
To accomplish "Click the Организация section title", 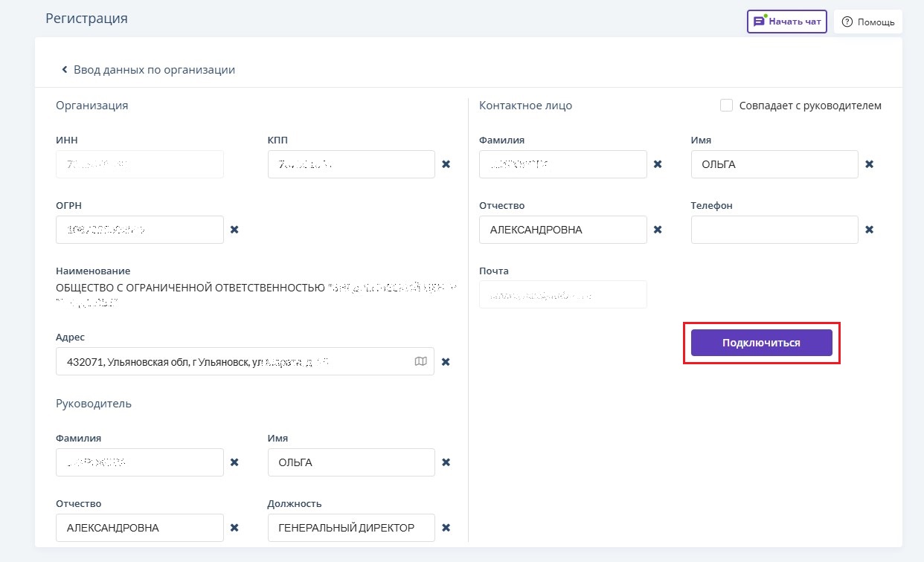I will coord(92,106).
